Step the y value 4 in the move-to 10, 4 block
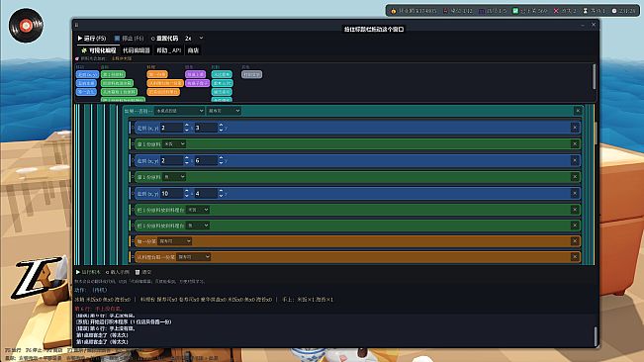The height and width of the screenshot is (362, 644). click(x=221, y=193)
